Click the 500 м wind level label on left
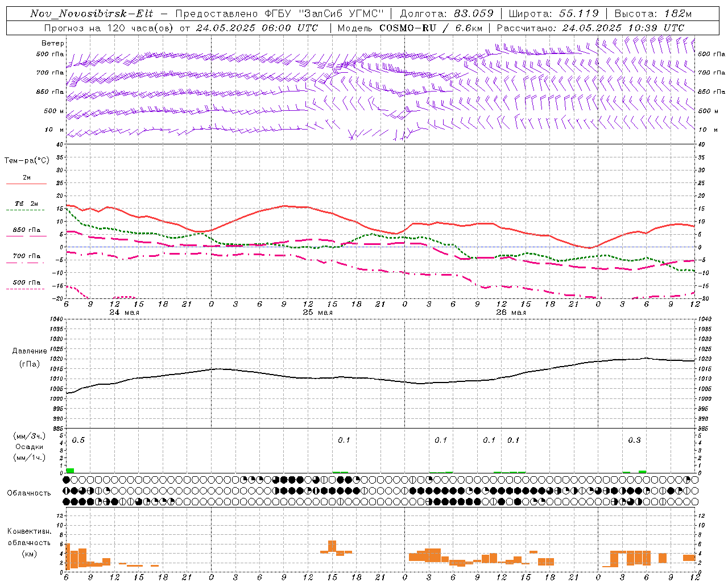Viewport: 728px width, 582px height. 55,111
